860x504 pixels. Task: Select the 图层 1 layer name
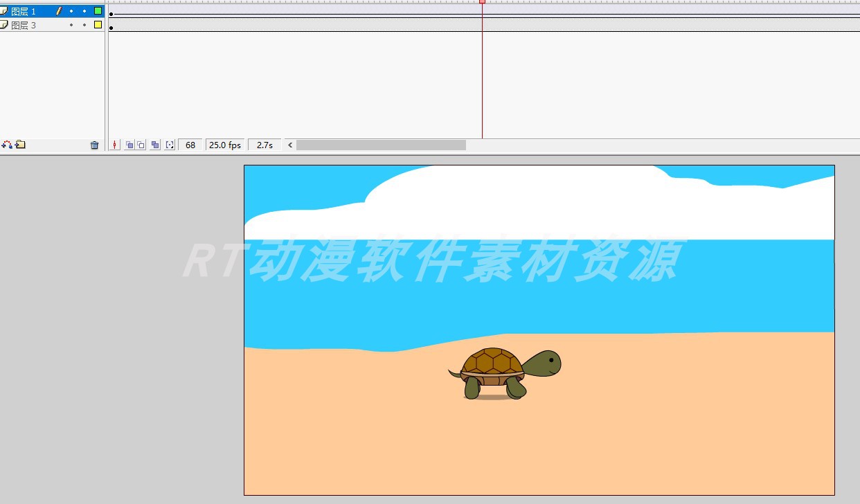24,10
